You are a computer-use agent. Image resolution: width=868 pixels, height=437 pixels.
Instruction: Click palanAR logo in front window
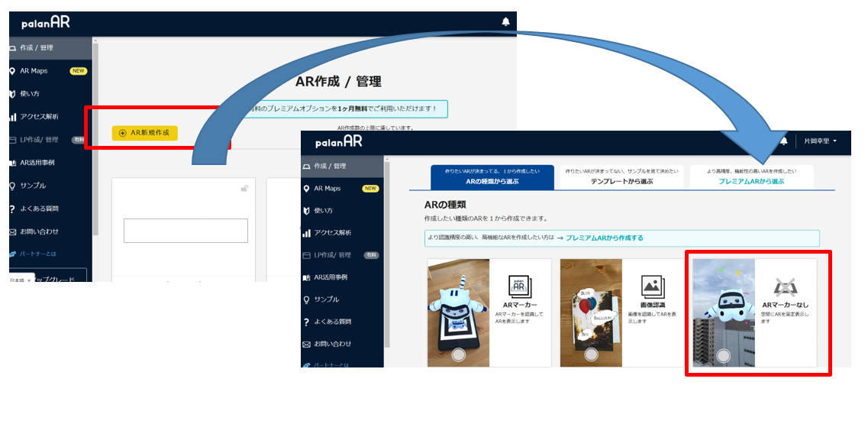339,142
